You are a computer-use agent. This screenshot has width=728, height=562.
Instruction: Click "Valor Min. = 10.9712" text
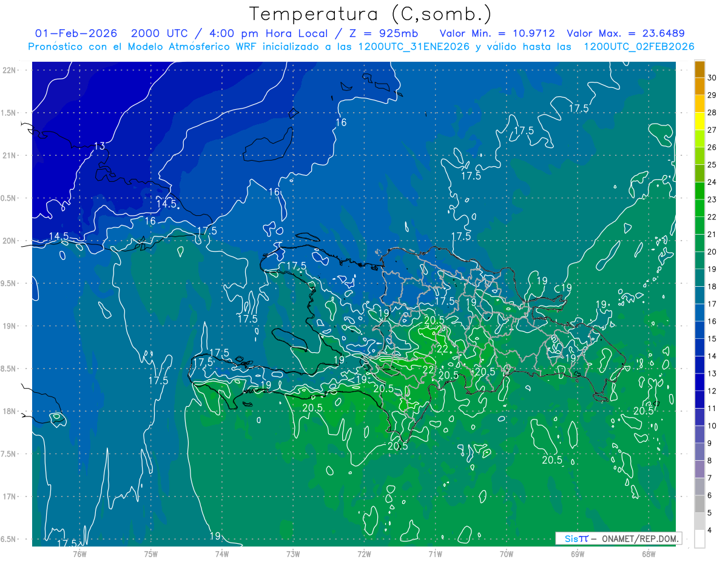(x=496, y=33)
